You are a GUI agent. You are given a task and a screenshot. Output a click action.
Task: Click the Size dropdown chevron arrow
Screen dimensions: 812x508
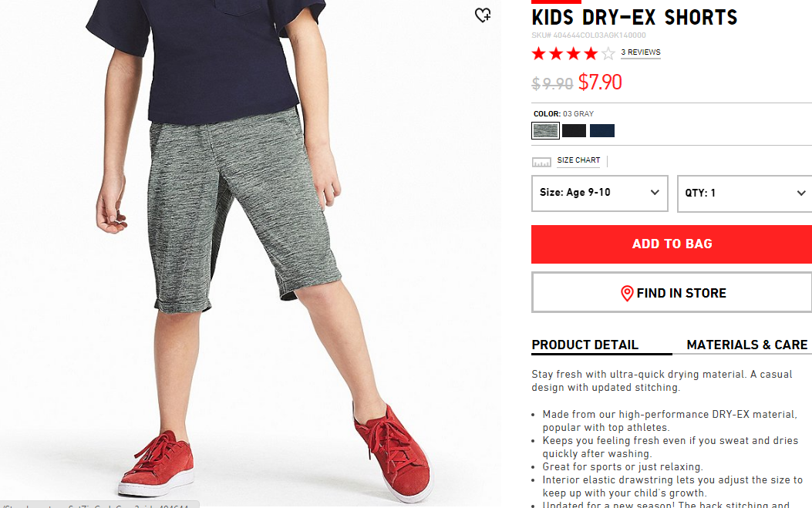[x=655, y=192]
